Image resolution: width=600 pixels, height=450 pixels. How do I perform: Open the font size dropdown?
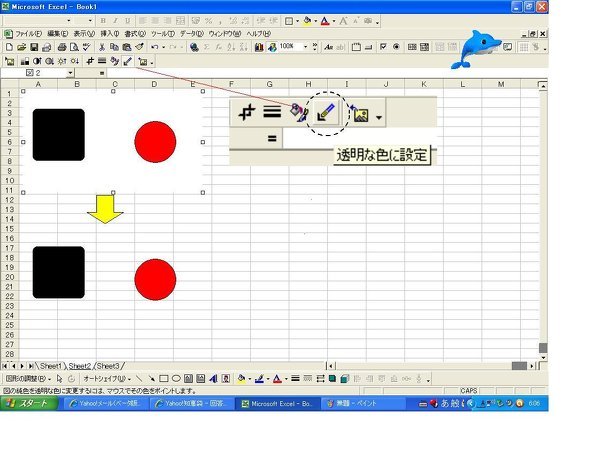point(90,21)
